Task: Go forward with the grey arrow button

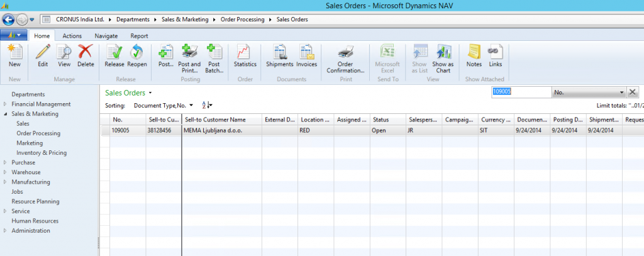Action: (21, 19)
